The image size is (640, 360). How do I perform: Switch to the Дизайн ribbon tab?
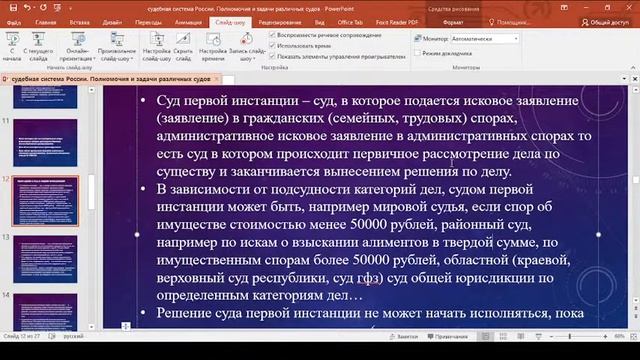pos(112,22)
